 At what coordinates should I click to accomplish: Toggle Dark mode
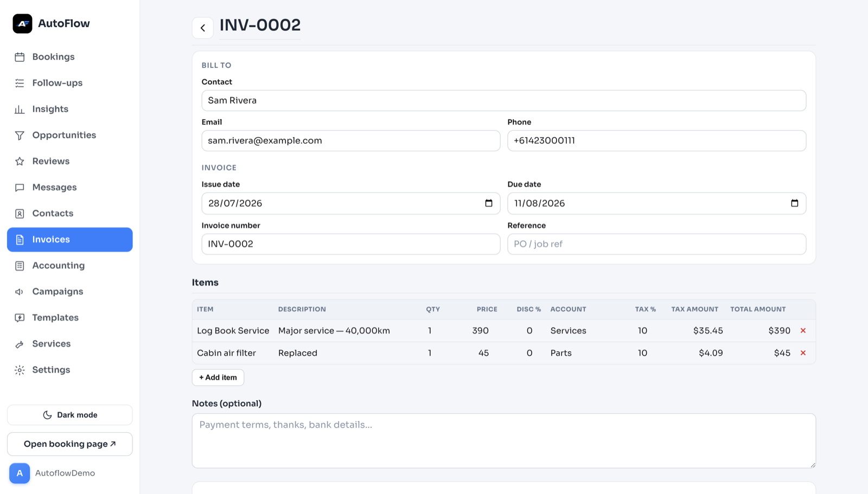click(70, 415)
